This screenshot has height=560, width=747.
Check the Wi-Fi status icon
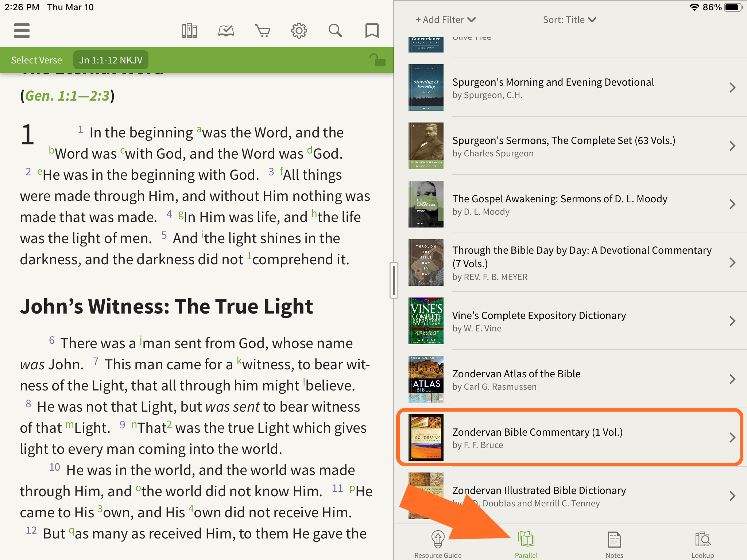[694, 7]
